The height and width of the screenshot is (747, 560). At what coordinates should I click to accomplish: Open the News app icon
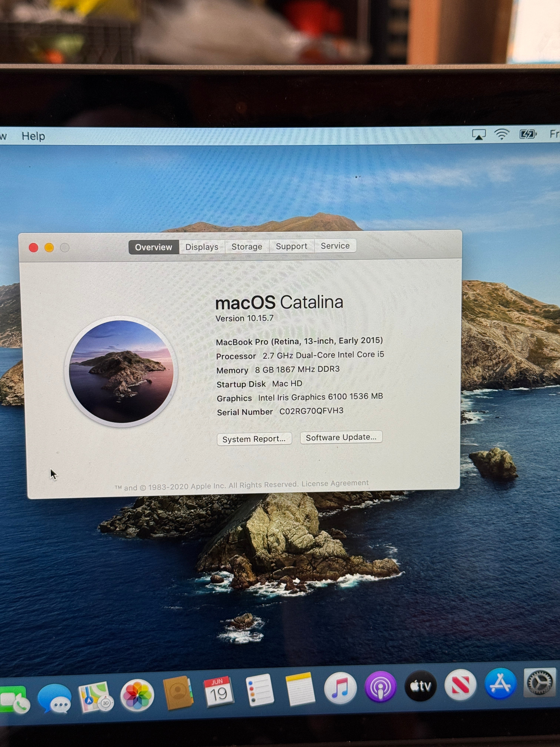point(460,685)
